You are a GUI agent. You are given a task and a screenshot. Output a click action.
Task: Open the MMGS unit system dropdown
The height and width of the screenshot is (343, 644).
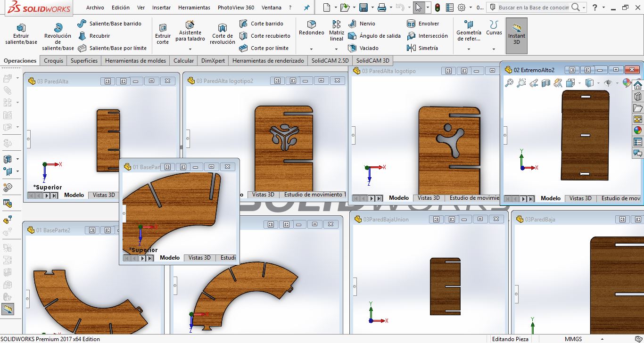point(603,339)
